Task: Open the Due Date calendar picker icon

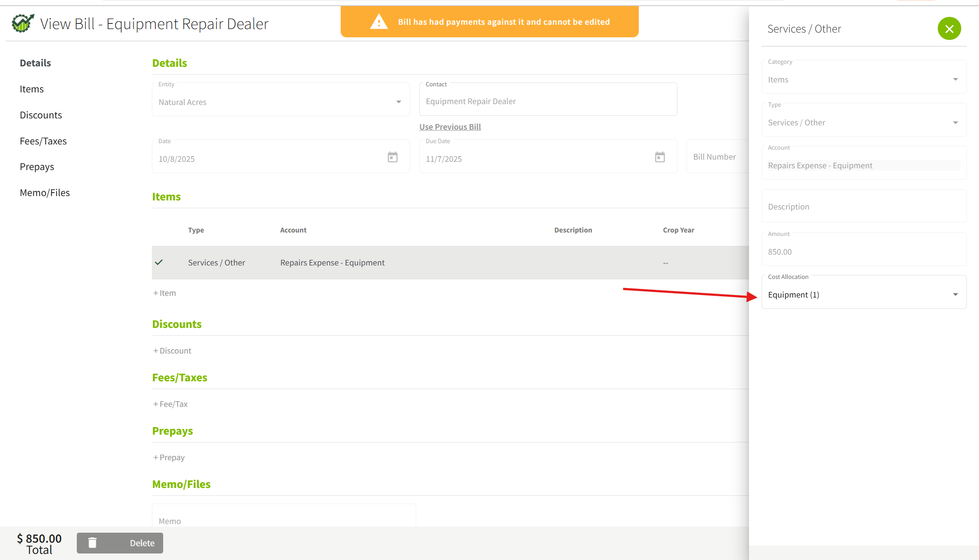Action: point(660,157)
